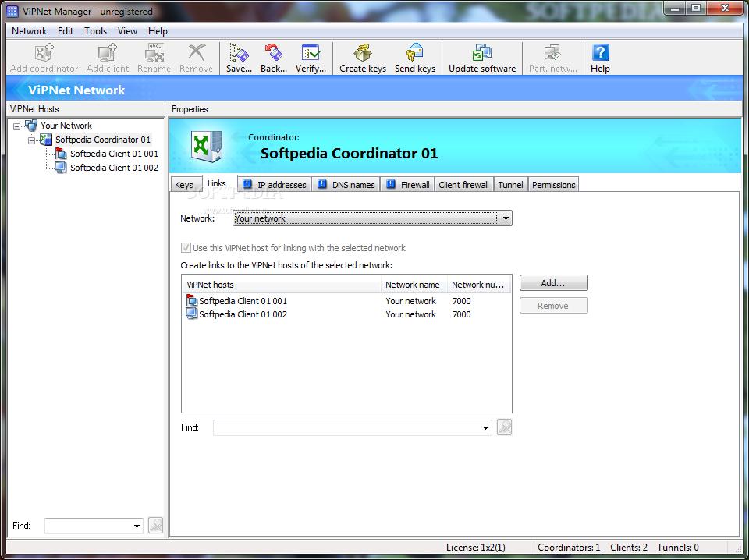Select Softpedia Client 01 002 row in links list

point(346,314)
